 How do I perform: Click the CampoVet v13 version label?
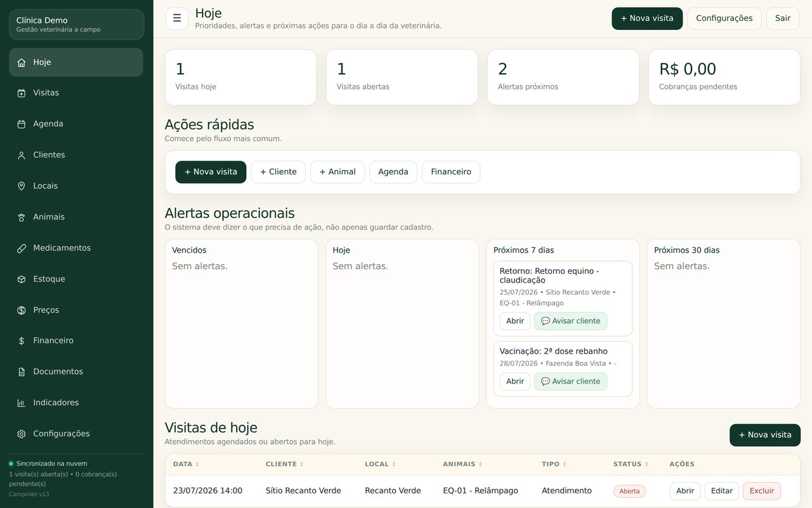point(29,494)
